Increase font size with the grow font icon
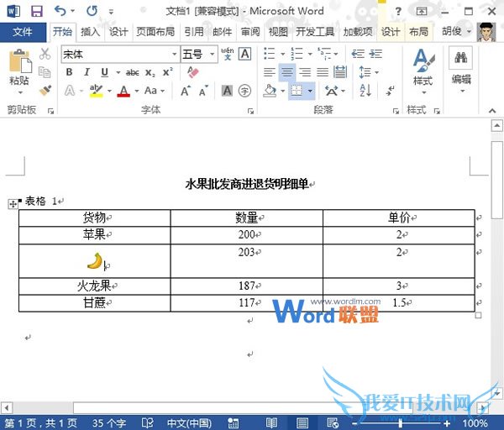Viewport: 504px width, 430px height. pos(186,91)
